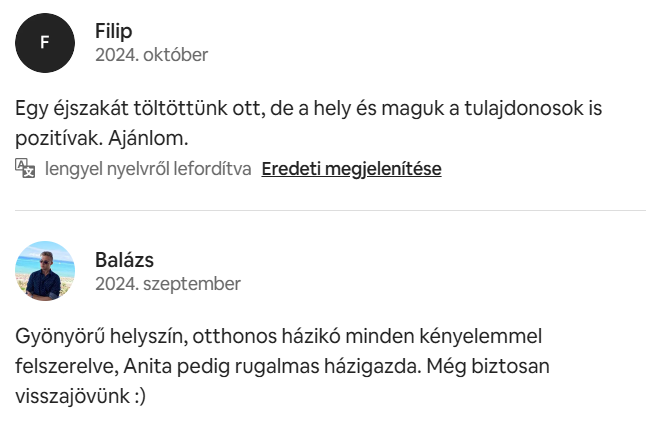
Task: Click the word "pozitívak" in Filip's review
Action: [58, 134]
